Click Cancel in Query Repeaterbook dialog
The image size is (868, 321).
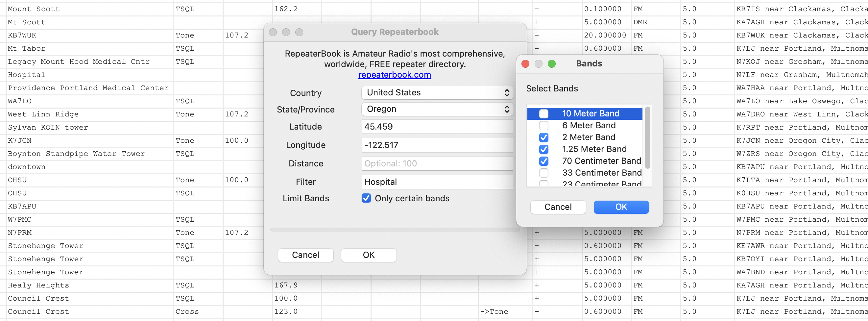point(305,255)
